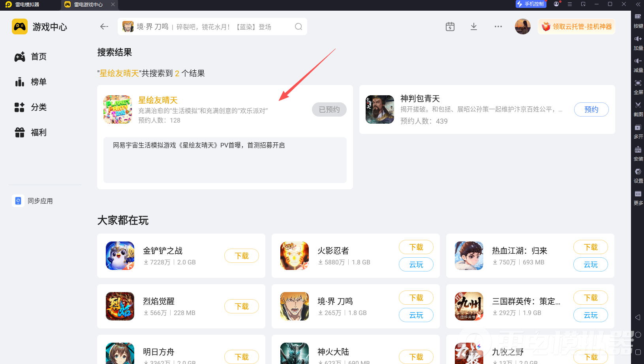Close the 雷电游戏中心 tab
This screenshot has width=644, height=364.
[x=113, y=4]
